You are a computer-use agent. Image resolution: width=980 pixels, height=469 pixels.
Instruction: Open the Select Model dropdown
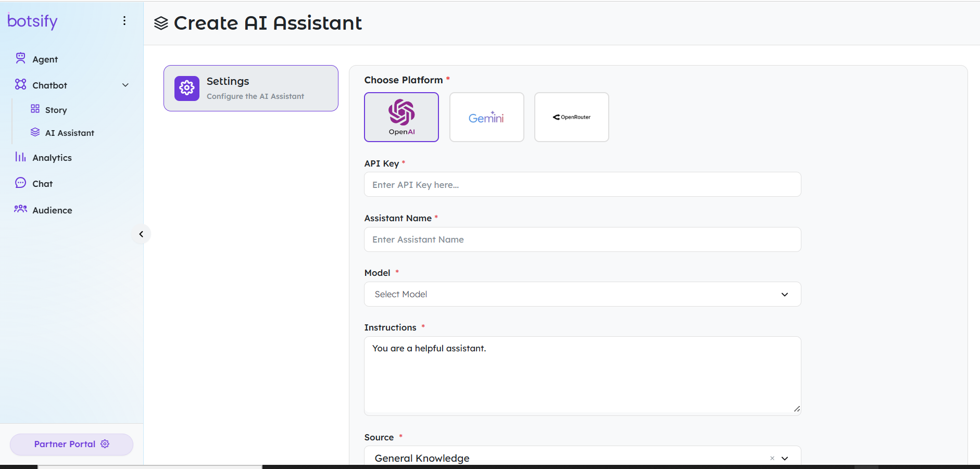[582, 294]
